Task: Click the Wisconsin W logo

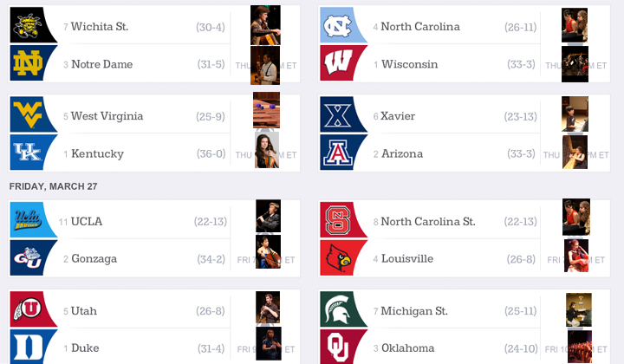Action: [x=338, y=63]
